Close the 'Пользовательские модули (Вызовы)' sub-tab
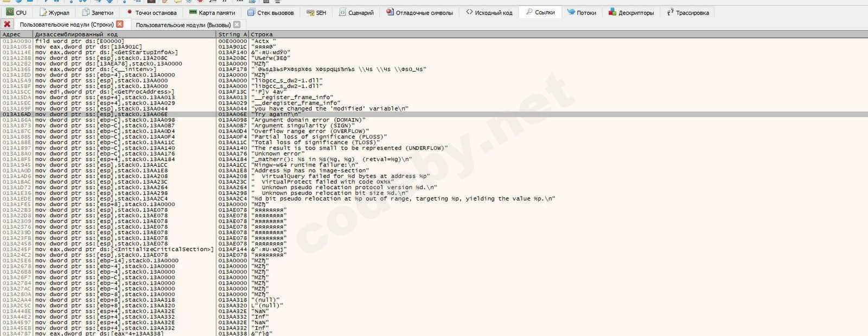This screenshot has height=336, width=868. pos(237,25)
